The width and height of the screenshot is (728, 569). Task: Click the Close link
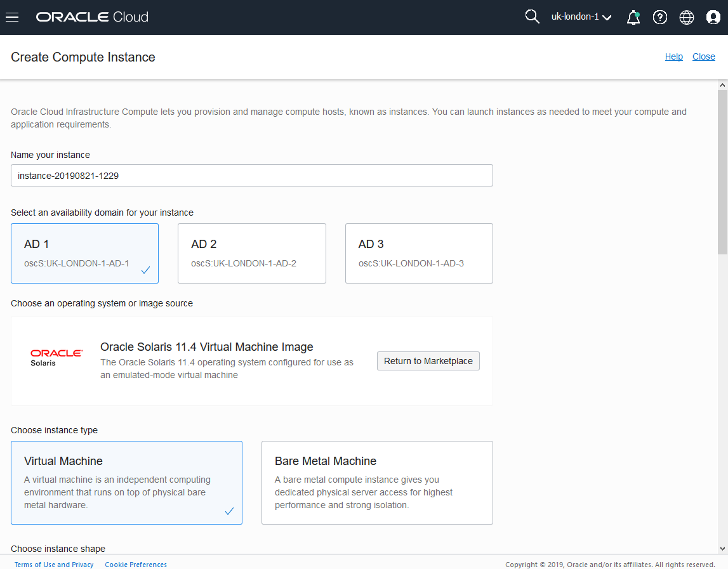(x=704, y=57)
